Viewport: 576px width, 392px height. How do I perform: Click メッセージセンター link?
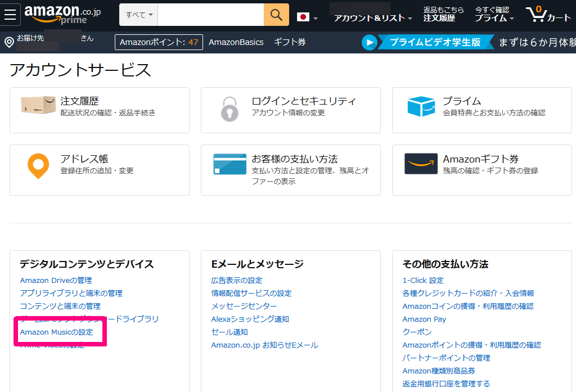pyautogui.click(x=244, y=306)
